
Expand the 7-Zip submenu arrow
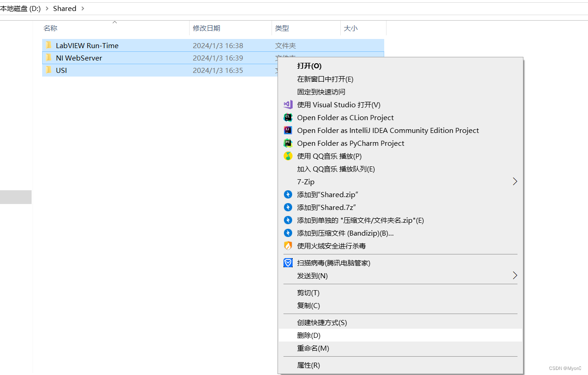[515, 182]
